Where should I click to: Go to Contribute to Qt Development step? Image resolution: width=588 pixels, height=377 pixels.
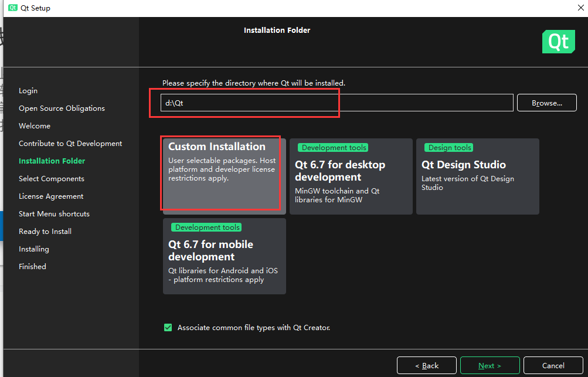coord(70,143)
